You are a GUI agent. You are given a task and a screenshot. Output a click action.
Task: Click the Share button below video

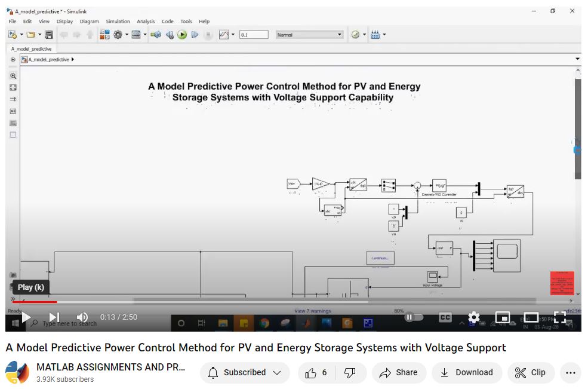click(x=398, y=372)
